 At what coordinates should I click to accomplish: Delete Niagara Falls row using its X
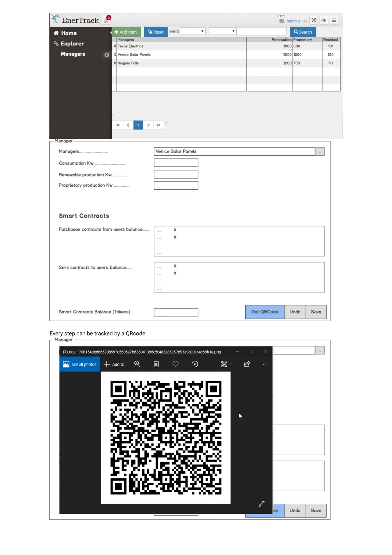point(115,63)
